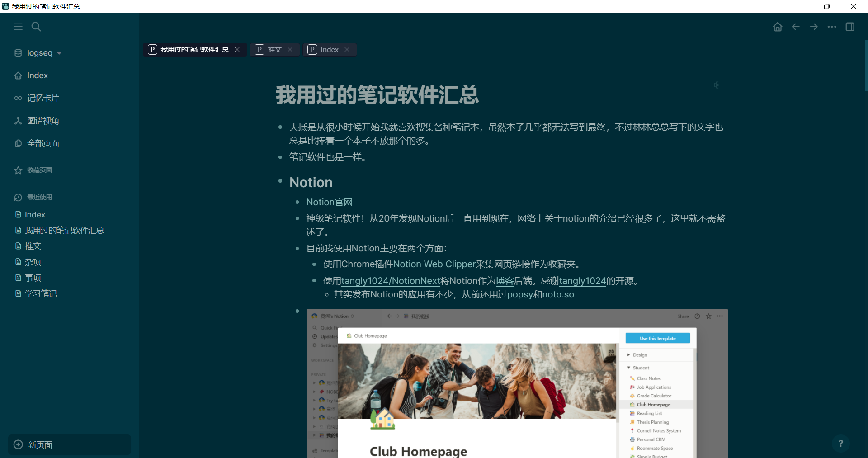This screenshot has width=868, height=458.
Task: Click the database icon beside logseq
Action: (18, 53)
